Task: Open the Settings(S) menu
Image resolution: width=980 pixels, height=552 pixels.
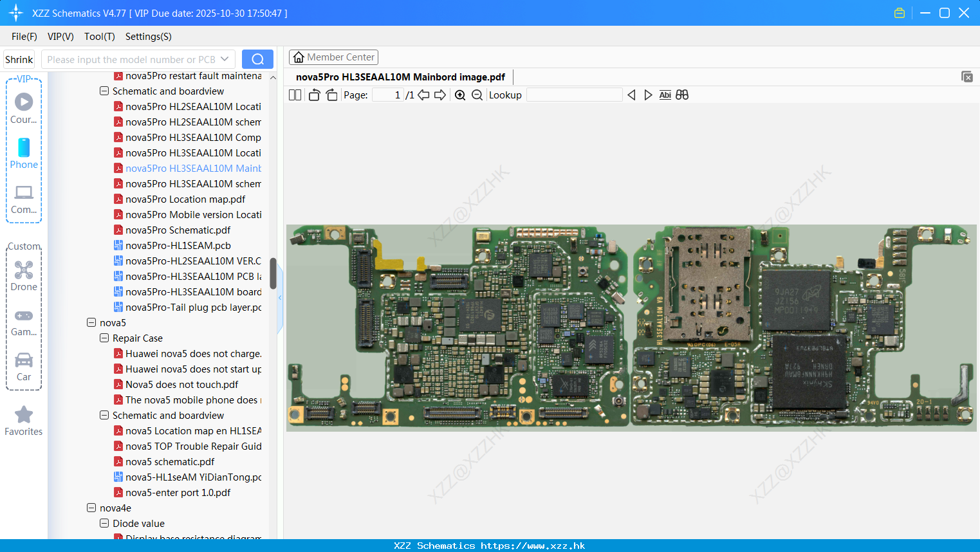Action: pos(149,37)
